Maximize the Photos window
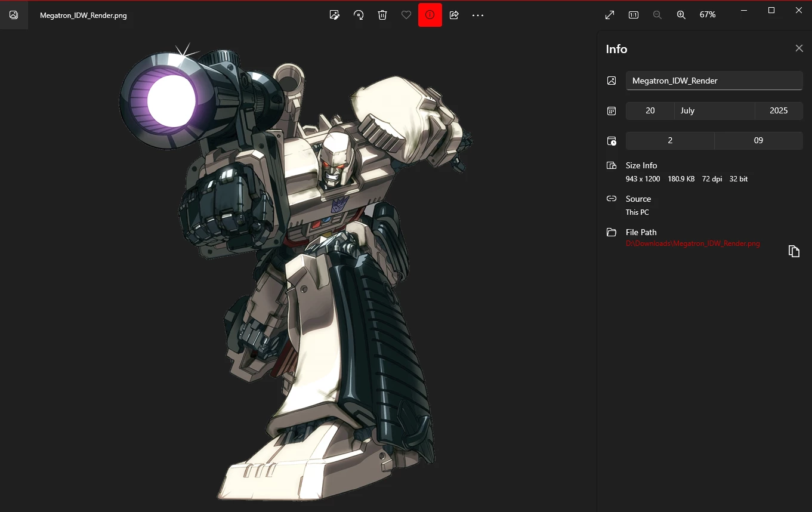The width and height of the screenshot is (812, 512). (x=771, y=10)
